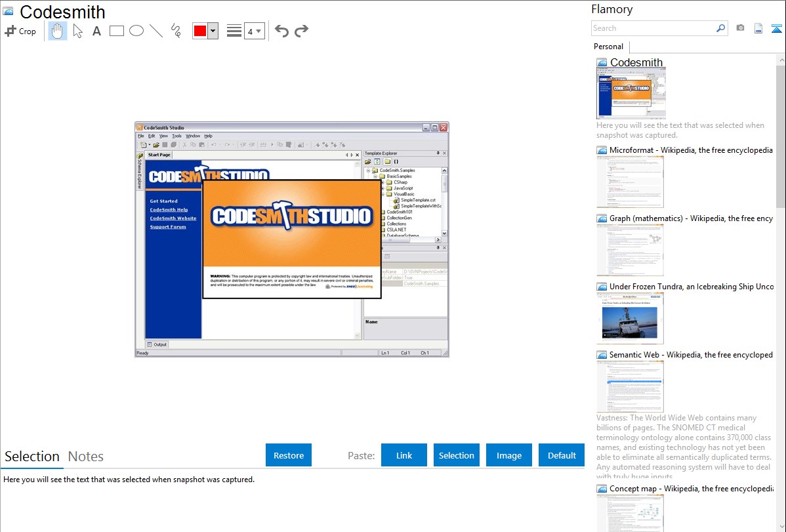
Task: Select the Crop tool
Action: coord(20,31)
